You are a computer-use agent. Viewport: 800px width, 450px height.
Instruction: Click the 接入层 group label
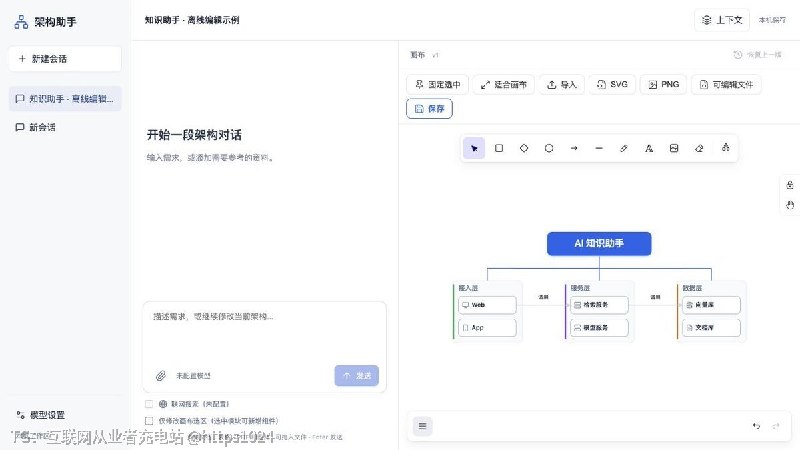pos(468,288)
